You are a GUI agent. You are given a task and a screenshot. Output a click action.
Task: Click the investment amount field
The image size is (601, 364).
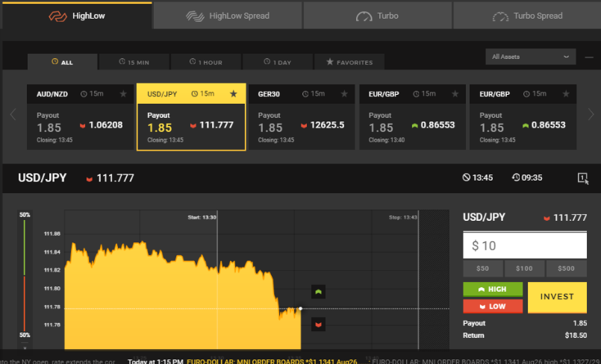click(525, 245)
